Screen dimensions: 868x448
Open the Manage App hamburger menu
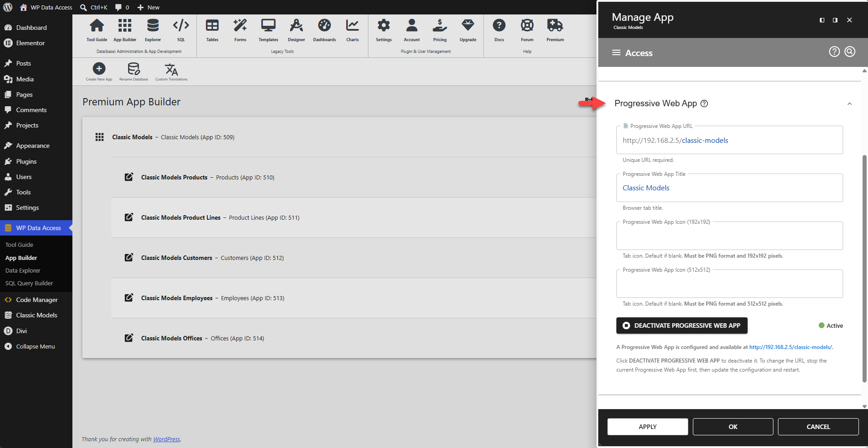(x=616, y=53)
